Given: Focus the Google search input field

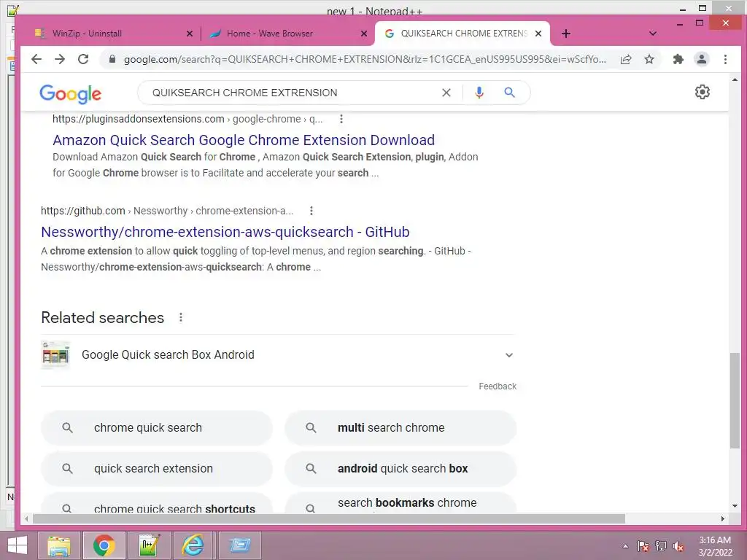Looking at the screenshot, I should click(x=292, y=93).
